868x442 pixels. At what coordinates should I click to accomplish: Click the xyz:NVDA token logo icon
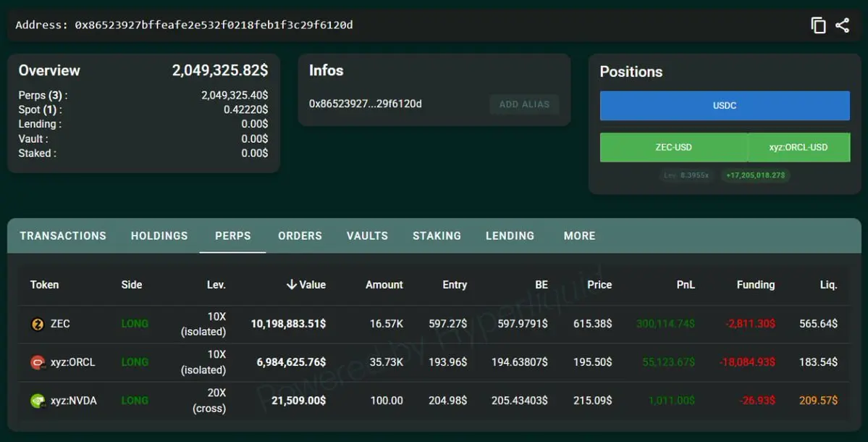(x=38, y=401)
